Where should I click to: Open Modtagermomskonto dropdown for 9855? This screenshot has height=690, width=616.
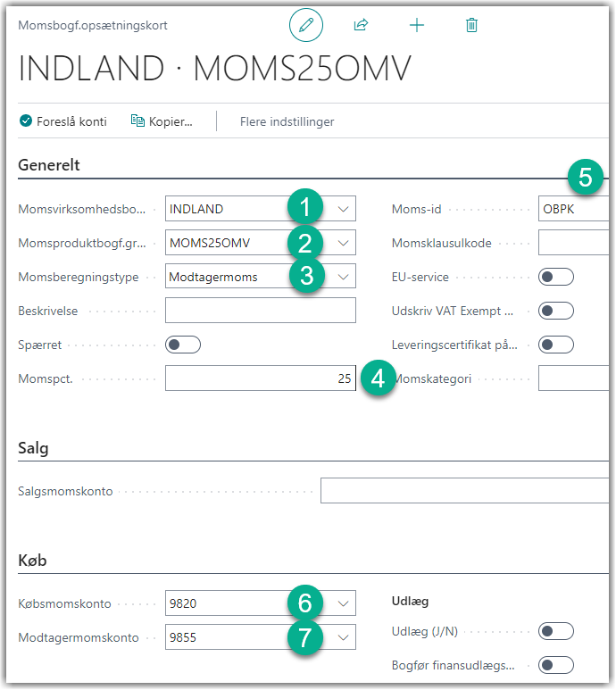point(343,637)
